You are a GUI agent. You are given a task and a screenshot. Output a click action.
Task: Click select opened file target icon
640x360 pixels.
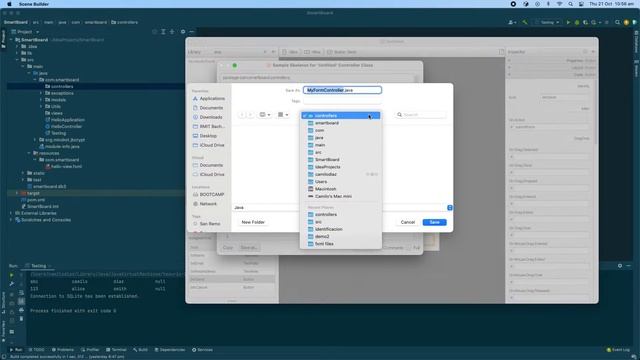click(x=154, y=32)
